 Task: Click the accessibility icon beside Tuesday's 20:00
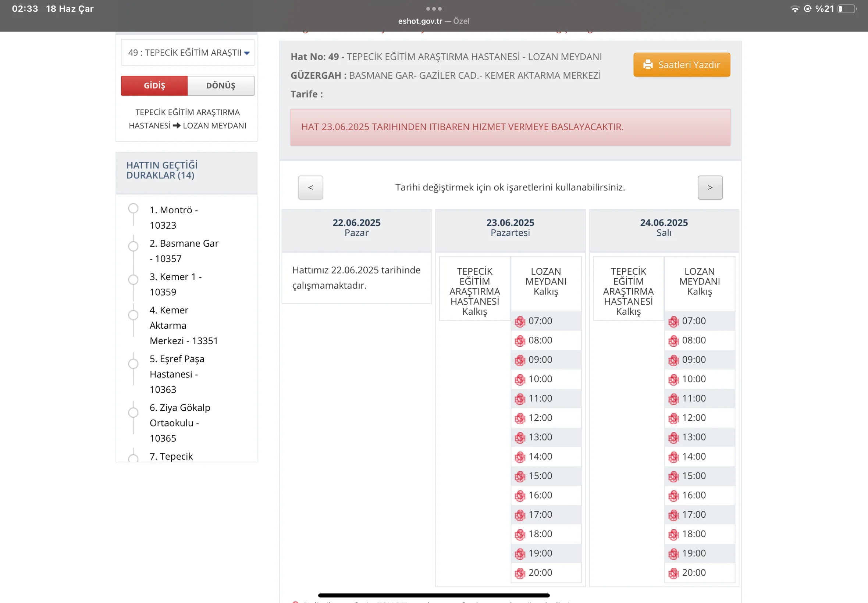(673, 573)
